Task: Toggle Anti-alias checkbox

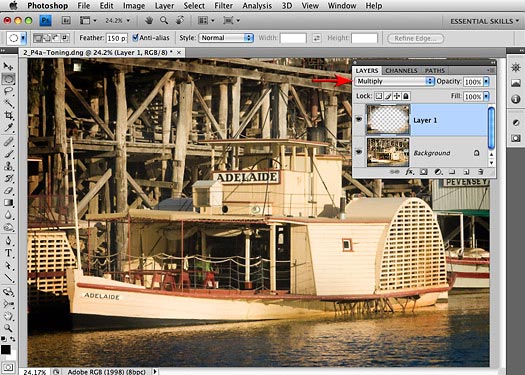Action: [135, 38]
